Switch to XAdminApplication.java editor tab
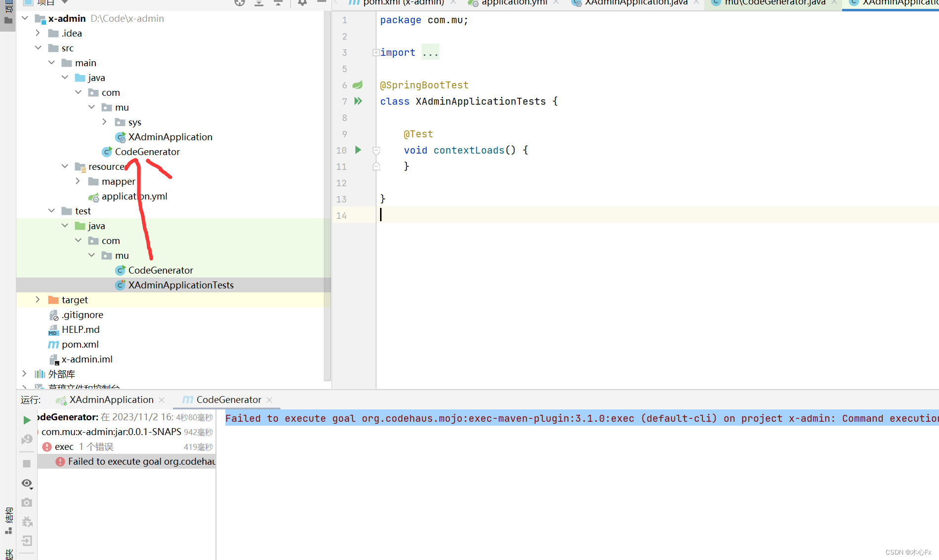Image resolution: width=939 pixels, height=560 pixels. tap(636, 2)
